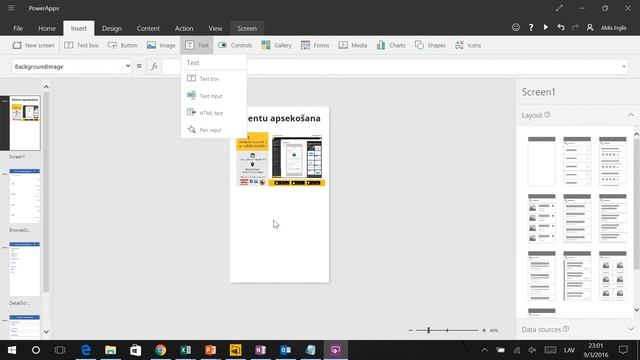The image size is (640, 360).
Task: Switch to the View tab
Action: [x=215, y=28]
